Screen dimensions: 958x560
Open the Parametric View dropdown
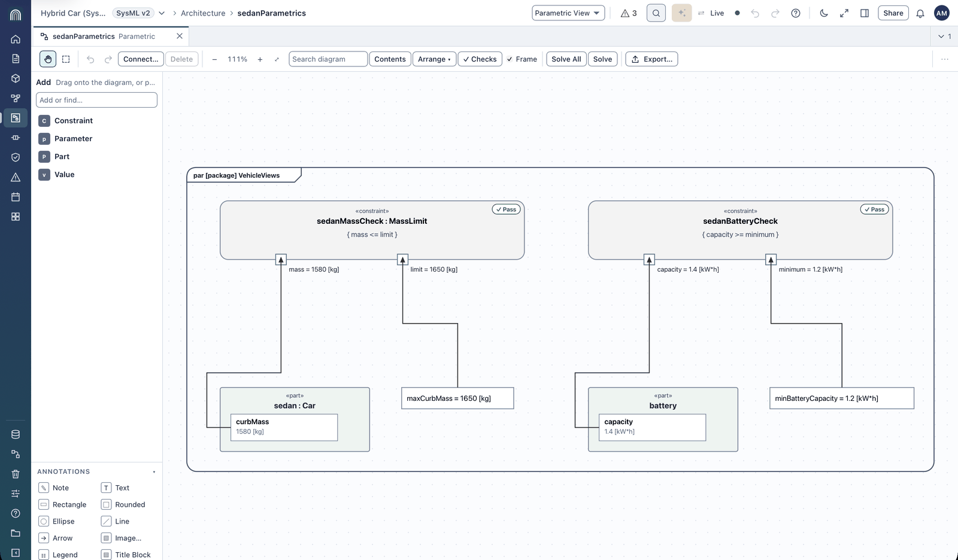[568, 13]
